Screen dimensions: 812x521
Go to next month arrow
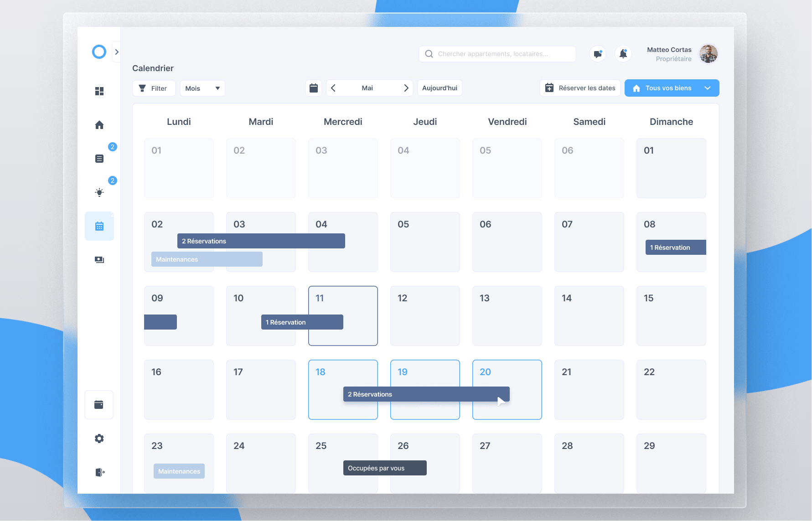tap(406, 88)
